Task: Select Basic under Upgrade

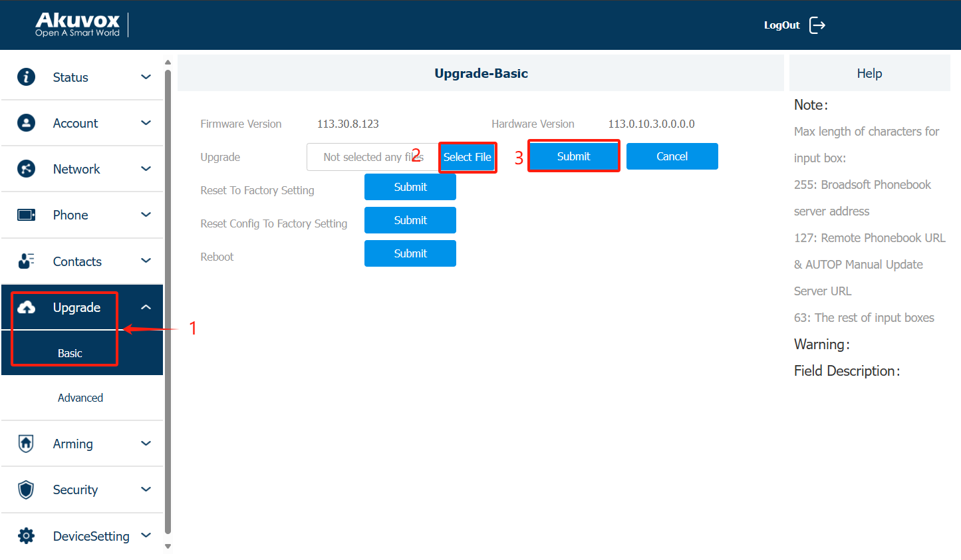Action: point(70,353)
